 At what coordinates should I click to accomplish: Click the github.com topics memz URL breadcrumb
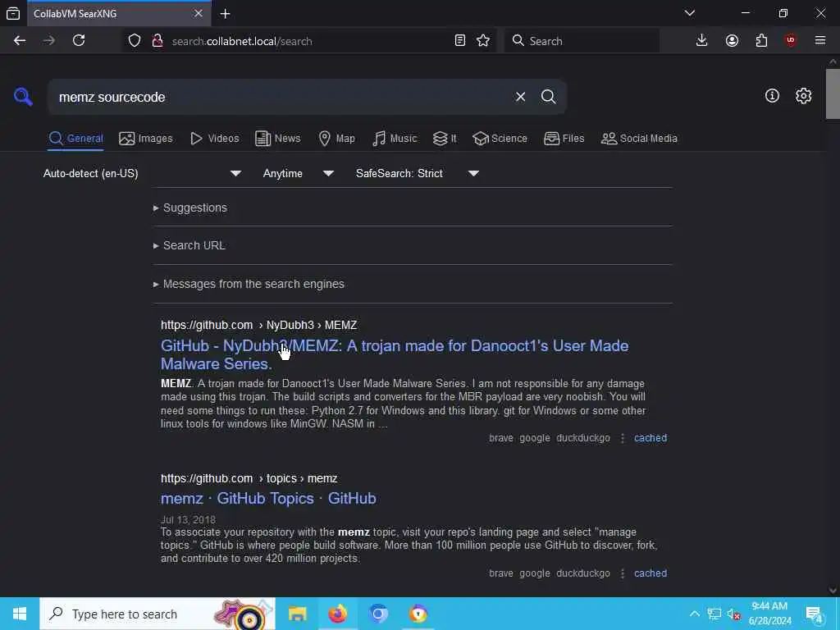(x=249, y=478)
